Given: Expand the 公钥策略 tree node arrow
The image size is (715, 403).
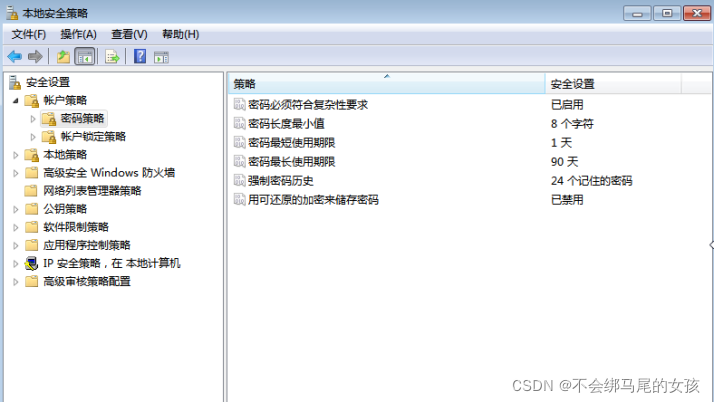Looking at the screenshot, I should (16, 209).
